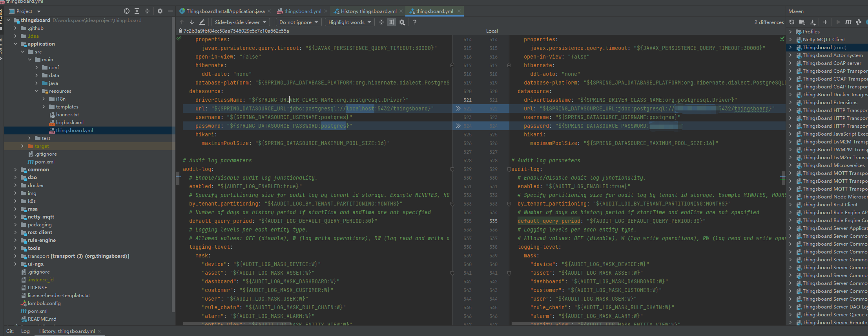Generate sources and update folders in Maven
This screenshot has width=868, height=336.
pyautogui.click(x=802, y=22)
